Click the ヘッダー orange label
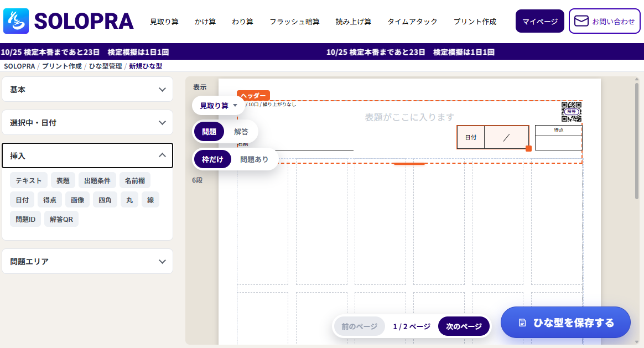Screen dimensions: 644x348 [x=253, y=95]
